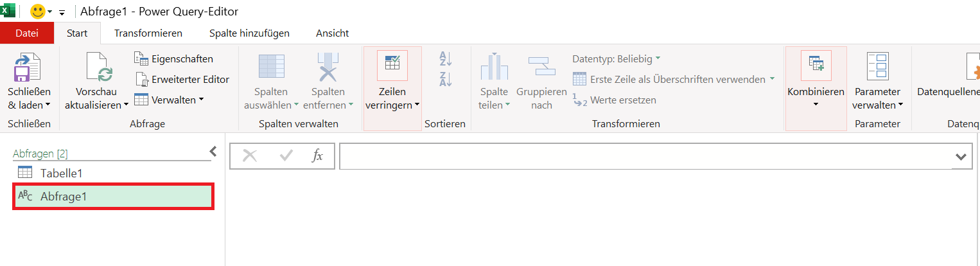The width and height of the screenshot is (980, 266).
Task: Switch to the Transformieren tab
Action: point(148,33)
